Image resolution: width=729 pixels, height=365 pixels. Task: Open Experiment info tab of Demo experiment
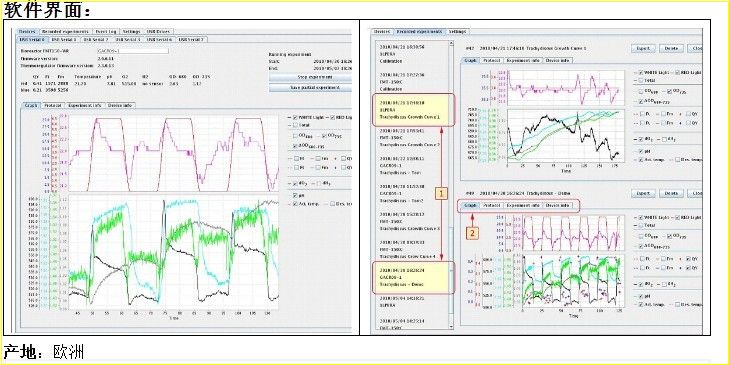point(523,205)
